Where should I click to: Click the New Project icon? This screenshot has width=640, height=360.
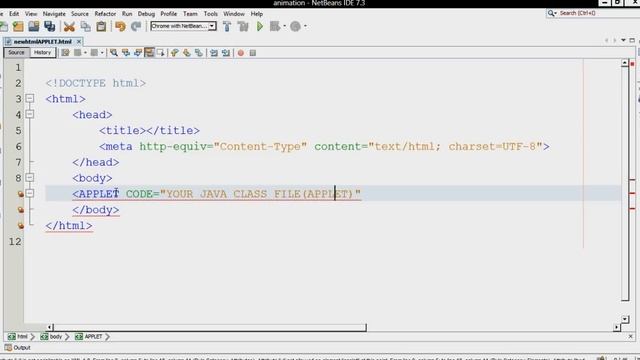coord(18,27)
